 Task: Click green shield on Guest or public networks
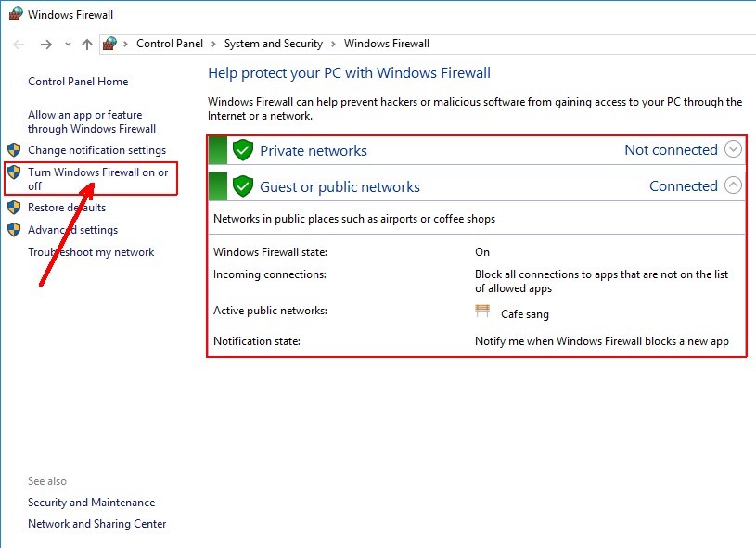tap(243, 186)
